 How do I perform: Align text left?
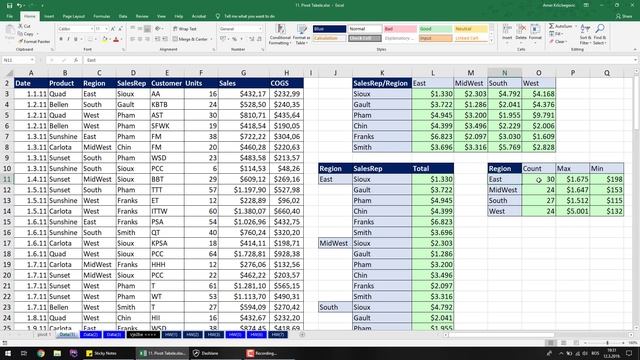[133, 39]
